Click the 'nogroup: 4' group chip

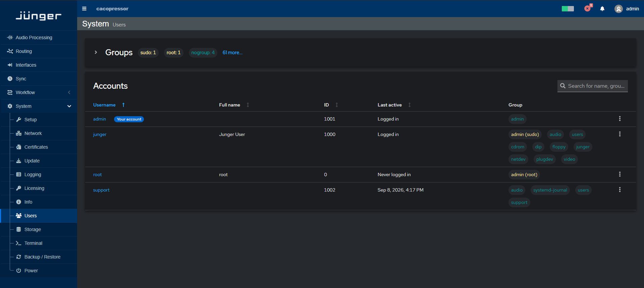pyautogui.click(x=203, y=53)
